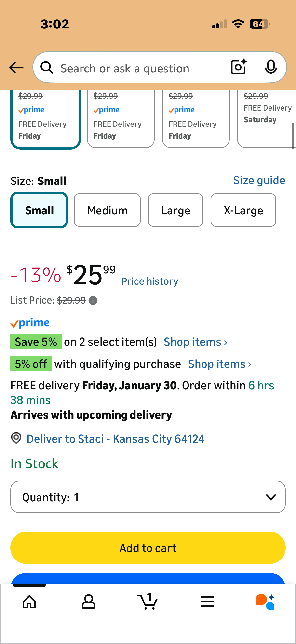The height and width of the screenshot is (644, 296).
Task: Open the shopping cart icon
Action: click(x=148, y=602)
